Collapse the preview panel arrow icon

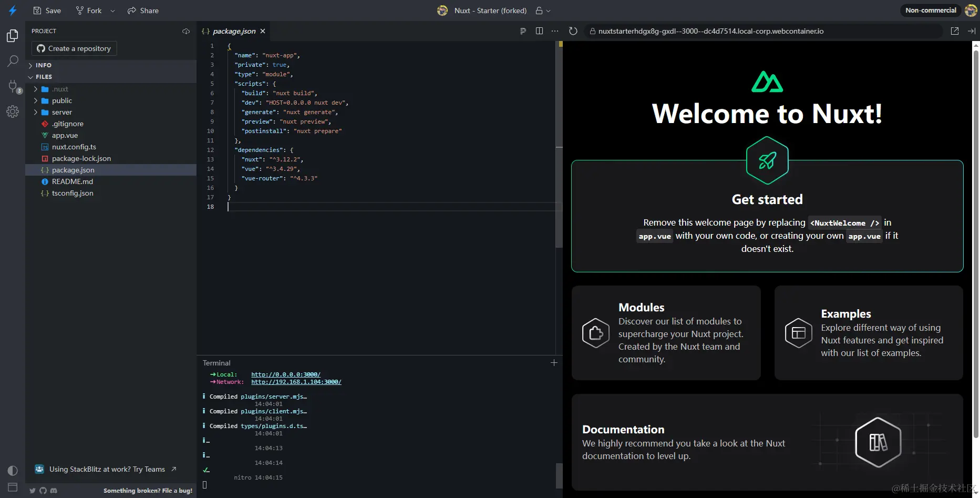pos(971,31)
